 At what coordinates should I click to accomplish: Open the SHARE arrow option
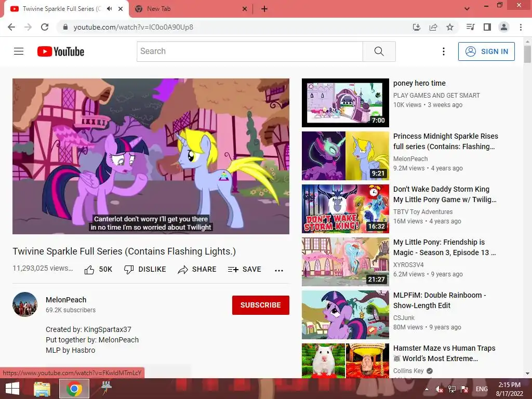coord(197,270)
